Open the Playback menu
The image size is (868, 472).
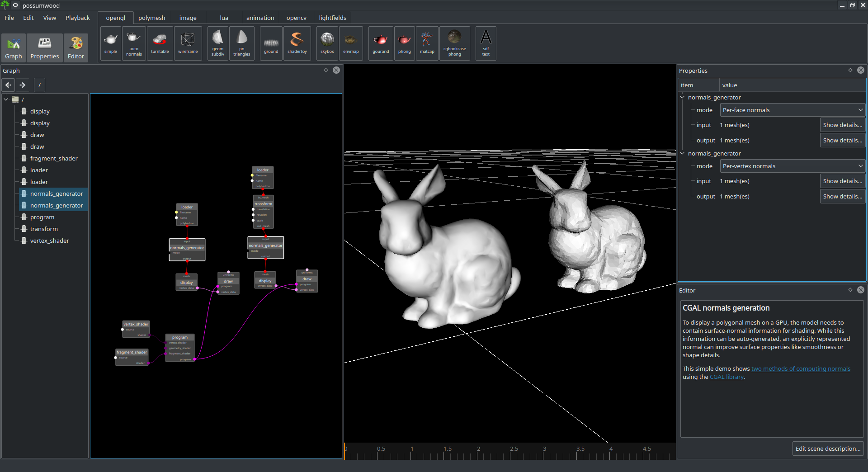pyautogui.click(x=77, y=18)
